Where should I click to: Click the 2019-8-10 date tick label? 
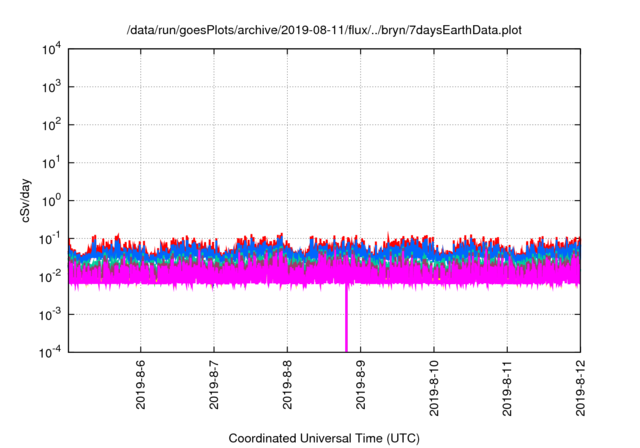pos(434,388)
